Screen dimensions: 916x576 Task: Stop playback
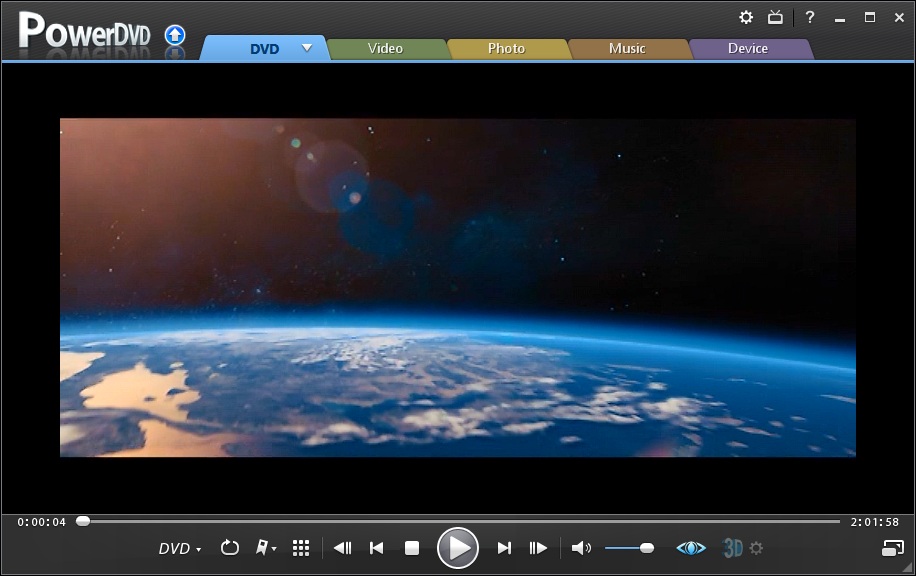point(412,548)
